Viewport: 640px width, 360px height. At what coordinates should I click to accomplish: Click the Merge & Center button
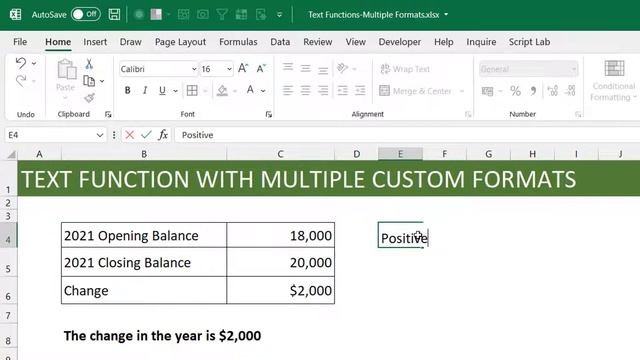click(x=416, y=91)
